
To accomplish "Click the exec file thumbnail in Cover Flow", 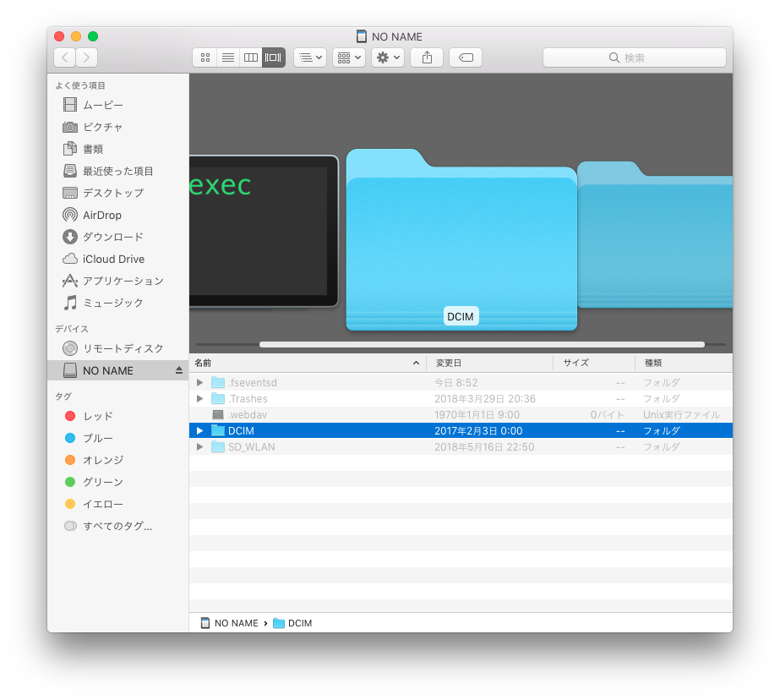I will (264, 232).
